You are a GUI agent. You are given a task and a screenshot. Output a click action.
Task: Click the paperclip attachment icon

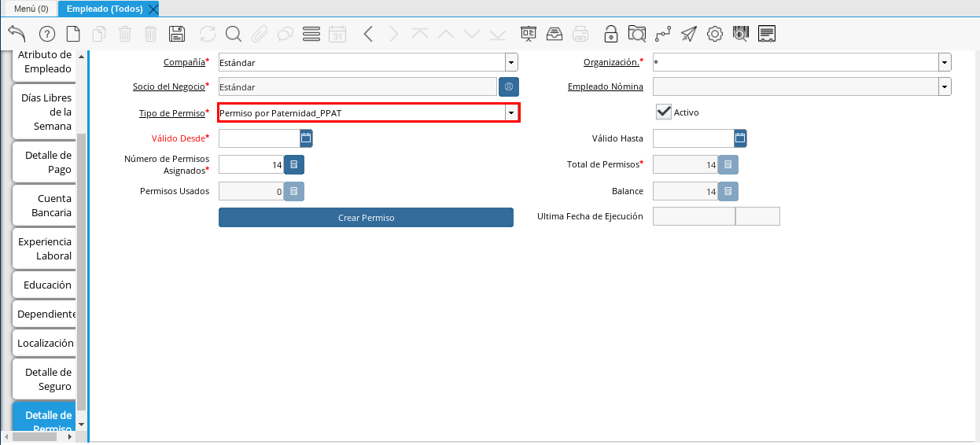(259, 34)
